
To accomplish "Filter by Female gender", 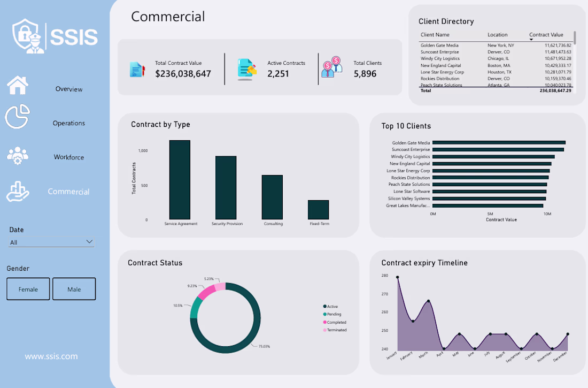I will (28, 289).
